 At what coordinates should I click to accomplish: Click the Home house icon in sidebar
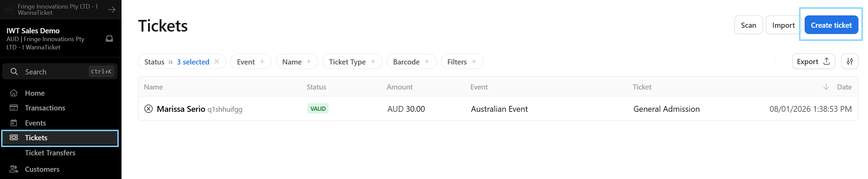pyautogui.click(x=14, y=93)
